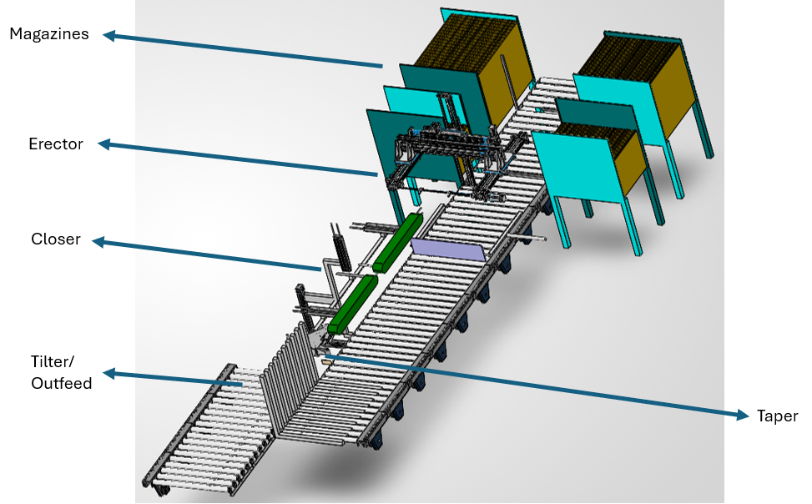Expand the Taper annotation

pyautogui.click(x=777, y=416)
